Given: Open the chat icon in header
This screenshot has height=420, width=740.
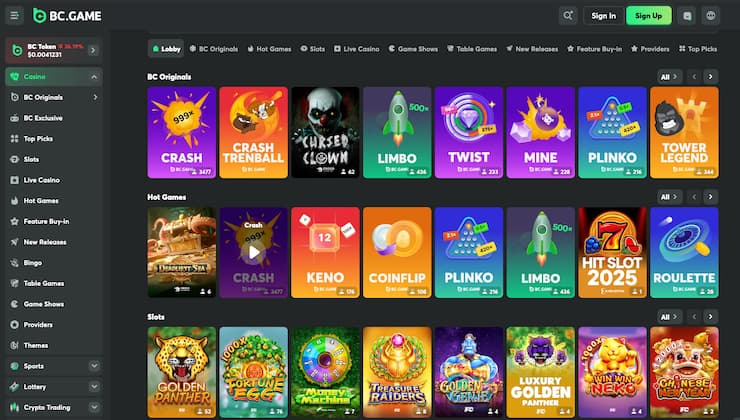Looking at the screenshot, I should point(687,16).
